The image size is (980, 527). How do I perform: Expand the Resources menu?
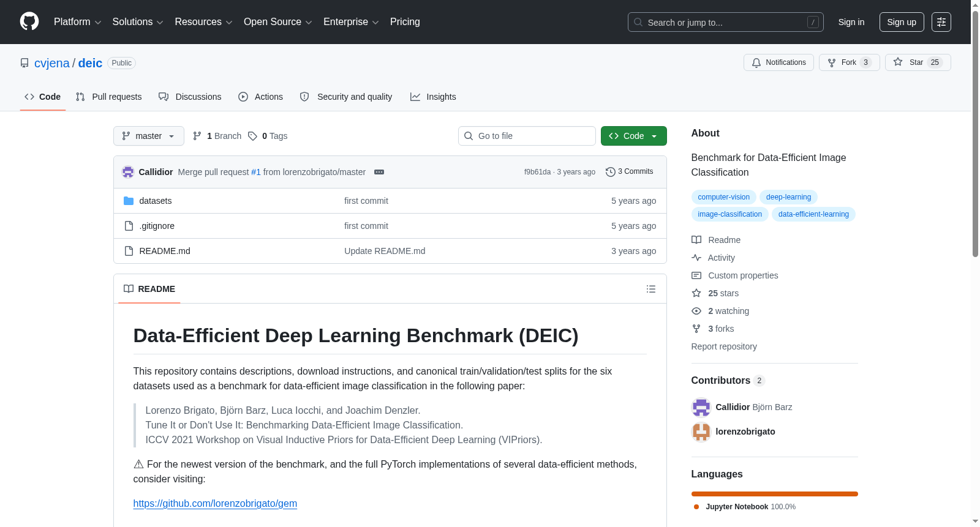click(204, 22)
